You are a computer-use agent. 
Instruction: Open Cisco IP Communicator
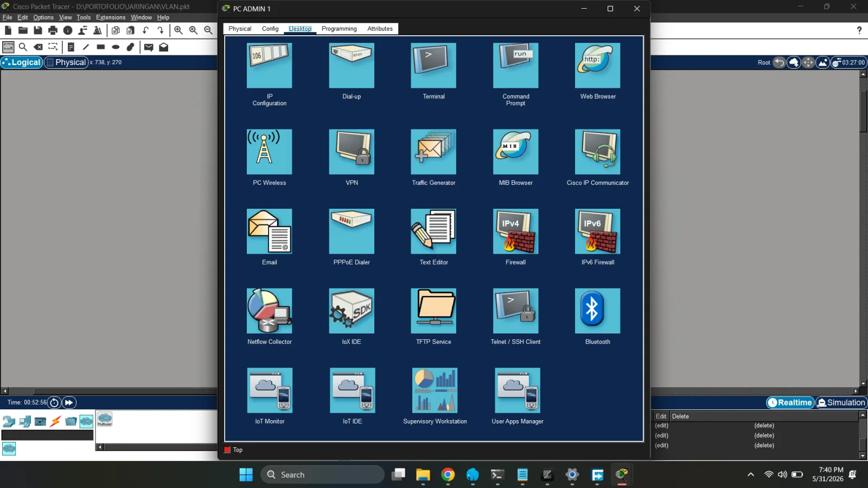click(x=597, y=152)
